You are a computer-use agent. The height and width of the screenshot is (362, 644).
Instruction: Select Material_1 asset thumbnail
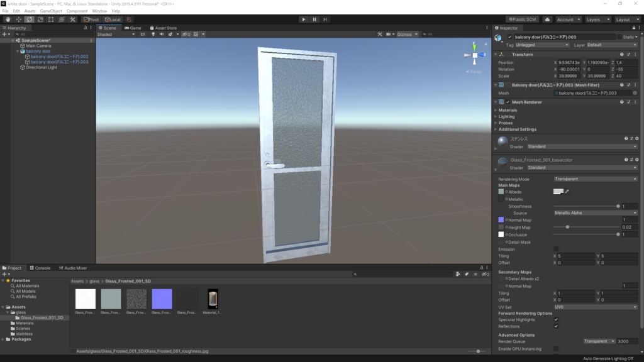(x=213, y=299)
